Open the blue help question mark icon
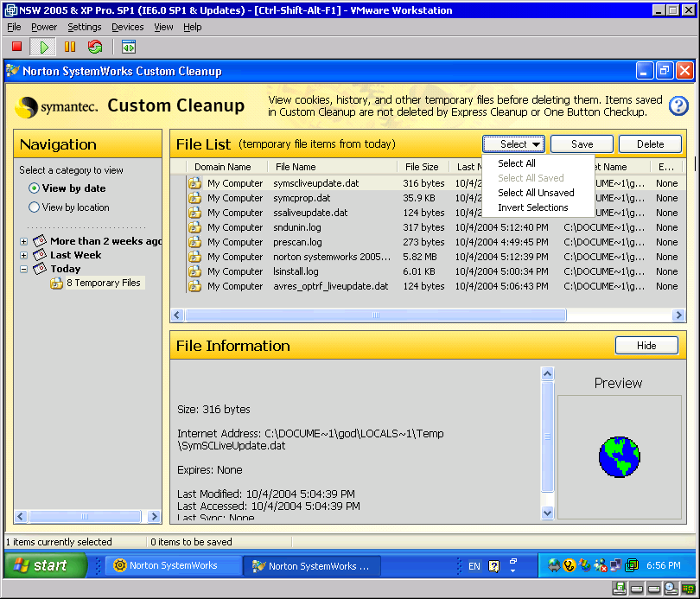 [x=678, y=105]
